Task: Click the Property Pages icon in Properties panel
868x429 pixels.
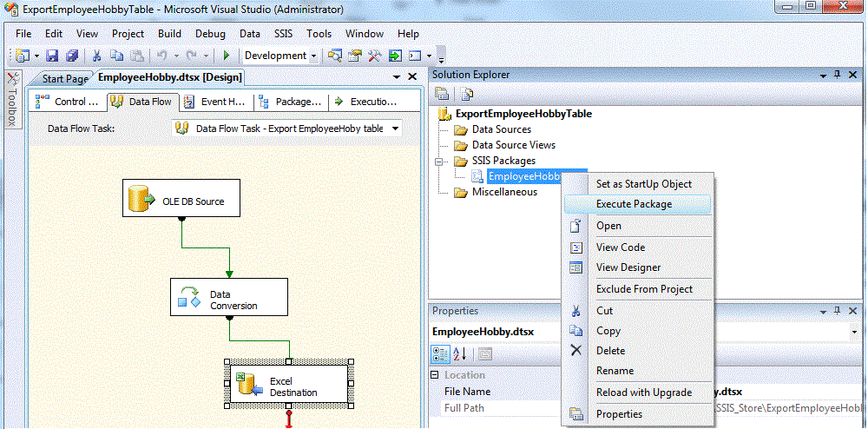Action: 485,353
